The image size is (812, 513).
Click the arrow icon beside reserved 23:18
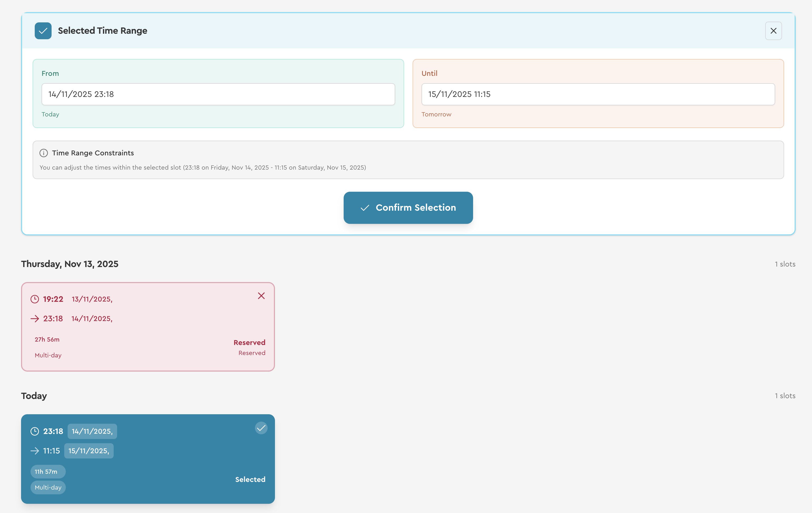[35, 319]
